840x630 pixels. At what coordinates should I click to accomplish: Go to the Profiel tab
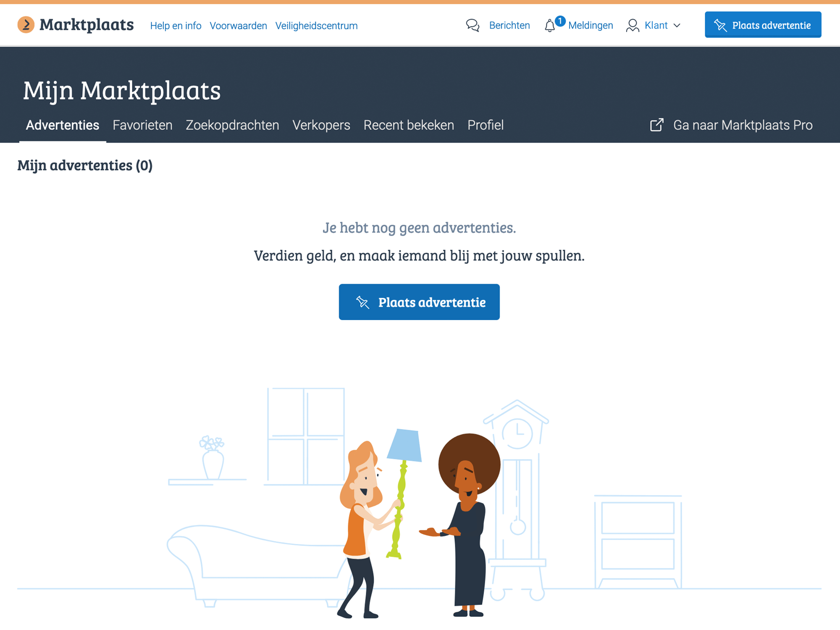click(486, 125)
